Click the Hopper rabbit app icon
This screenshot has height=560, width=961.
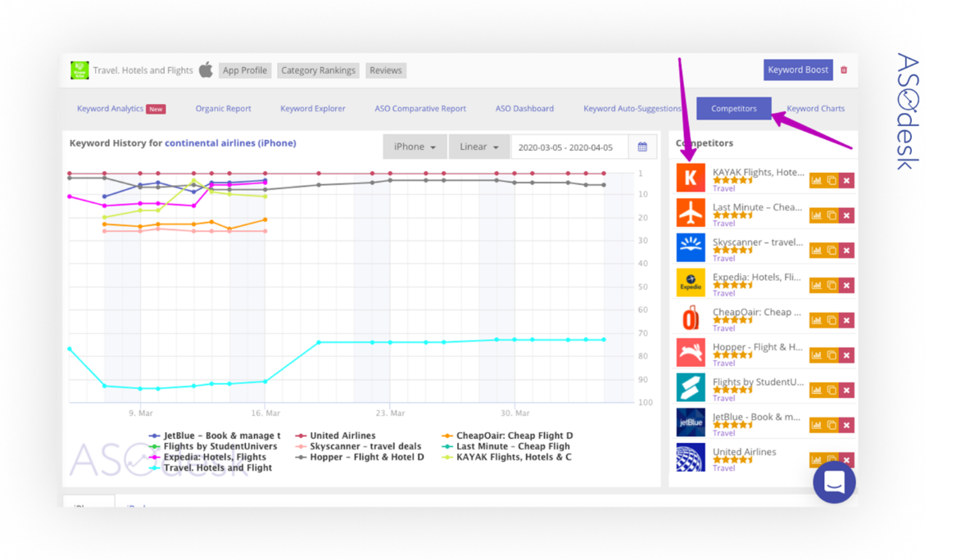tap(691, 352)
